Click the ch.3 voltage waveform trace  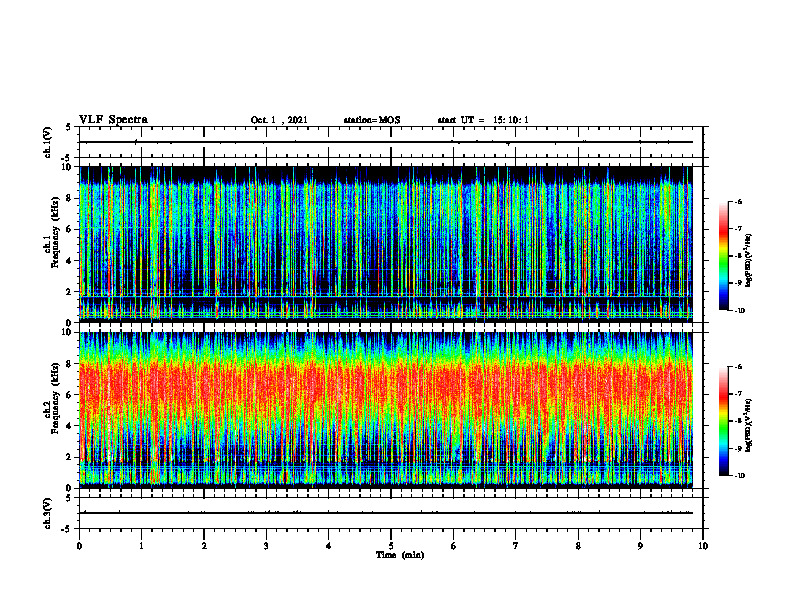click(386, 513)
